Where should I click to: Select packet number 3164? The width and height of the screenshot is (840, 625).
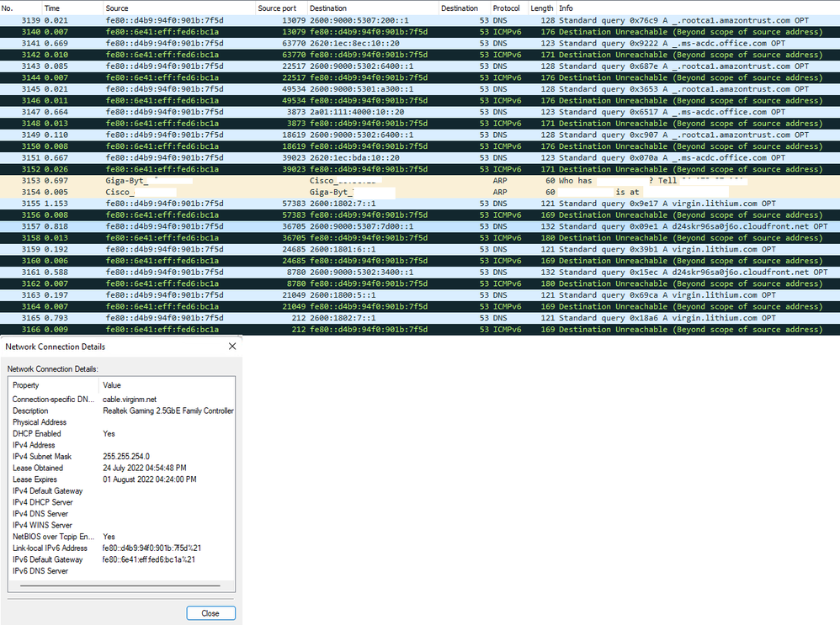(420, 306)
